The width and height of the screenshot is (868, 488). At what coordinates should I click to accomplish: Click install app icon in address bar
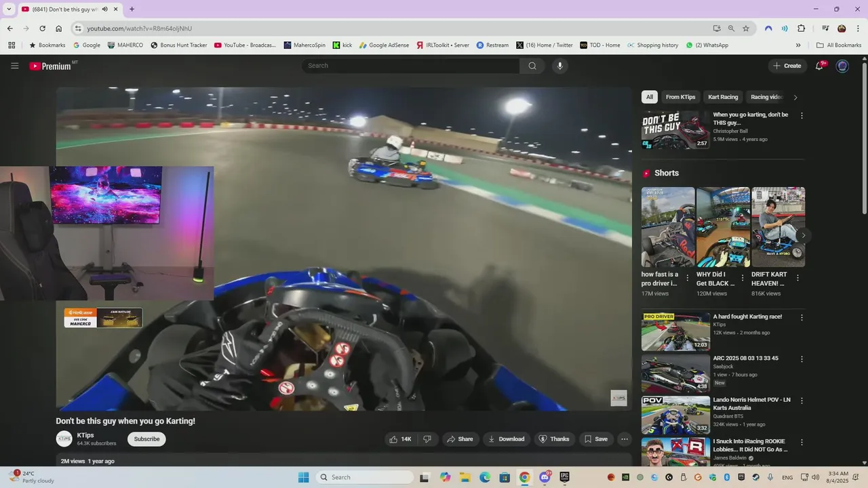pos(717,28)
